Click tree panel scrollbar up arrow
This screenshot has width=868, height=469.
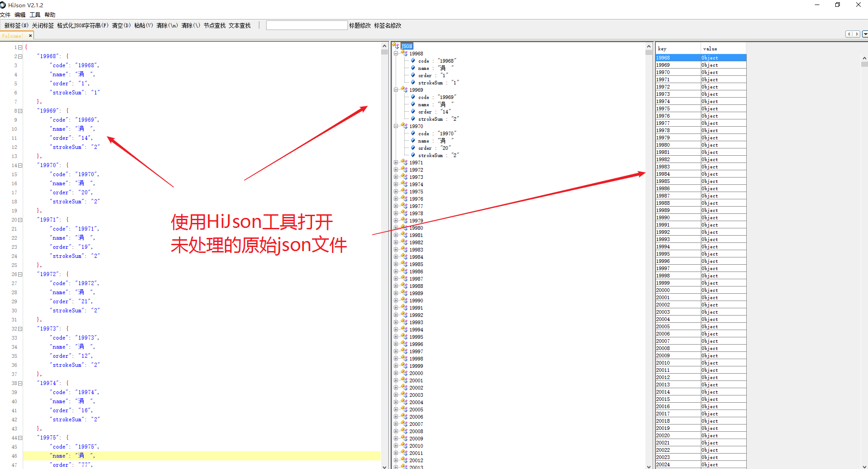[x=649, y=46]
